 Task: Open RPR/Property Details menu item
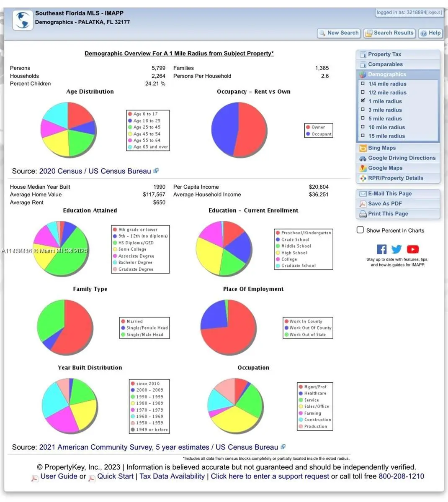(x=395, y=178)
